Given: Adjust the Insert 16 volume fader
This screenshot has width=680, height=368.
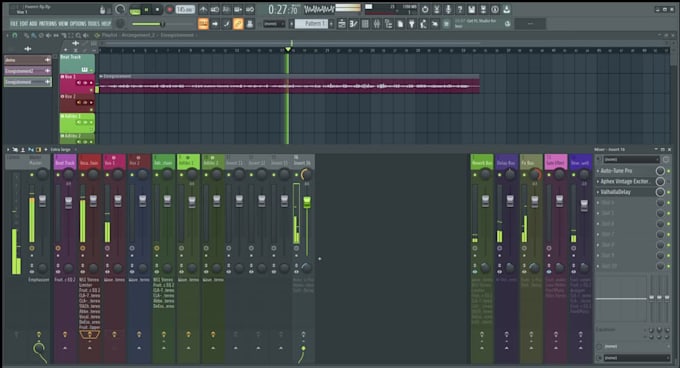Looking at the screenshot, I should pos(307,202).
